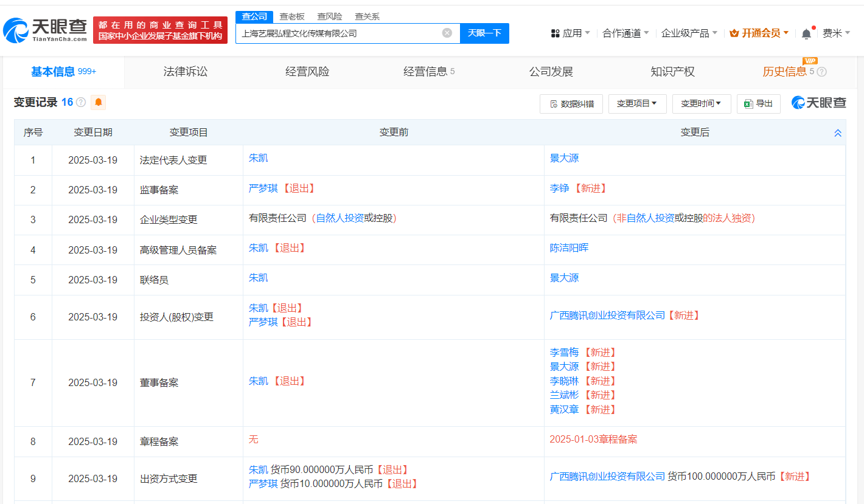Open 严梦琪 link in 监事备案 row
Screen dimensions: 864x504
point(263,188)
